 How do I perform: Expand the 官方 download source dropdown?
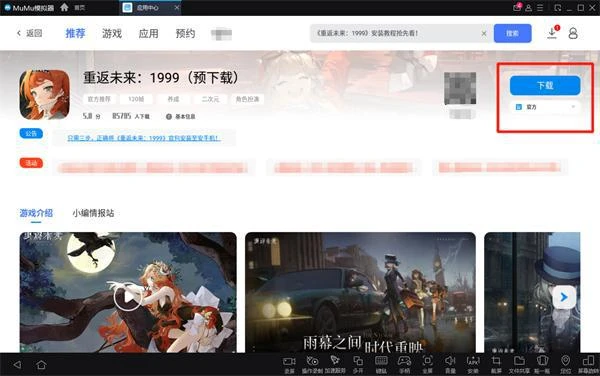coord(545,107)
